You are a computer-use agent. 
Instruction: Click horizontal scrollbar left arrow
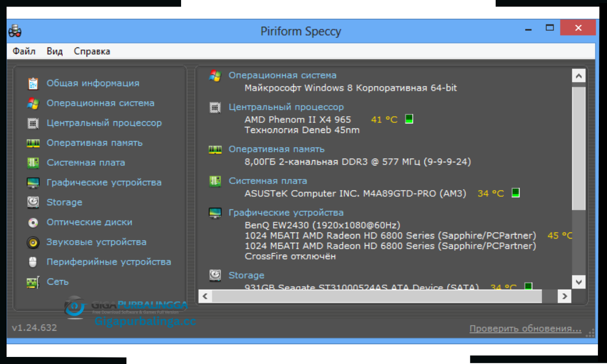point(204,296)
